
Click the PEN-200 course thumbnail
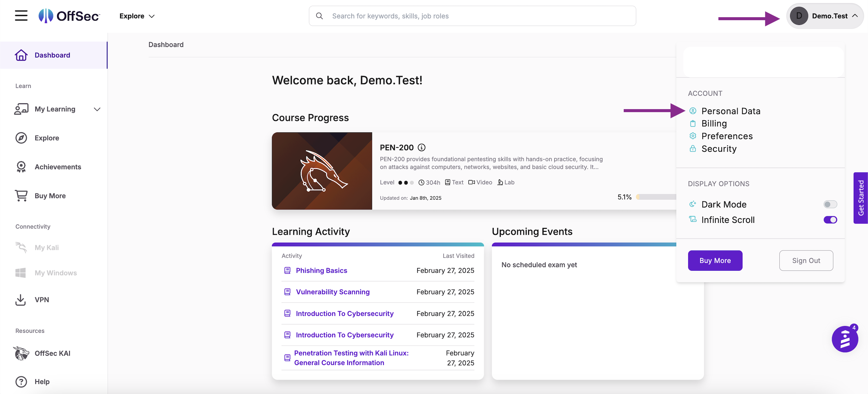pyautogui.click(x=322, y=171)
